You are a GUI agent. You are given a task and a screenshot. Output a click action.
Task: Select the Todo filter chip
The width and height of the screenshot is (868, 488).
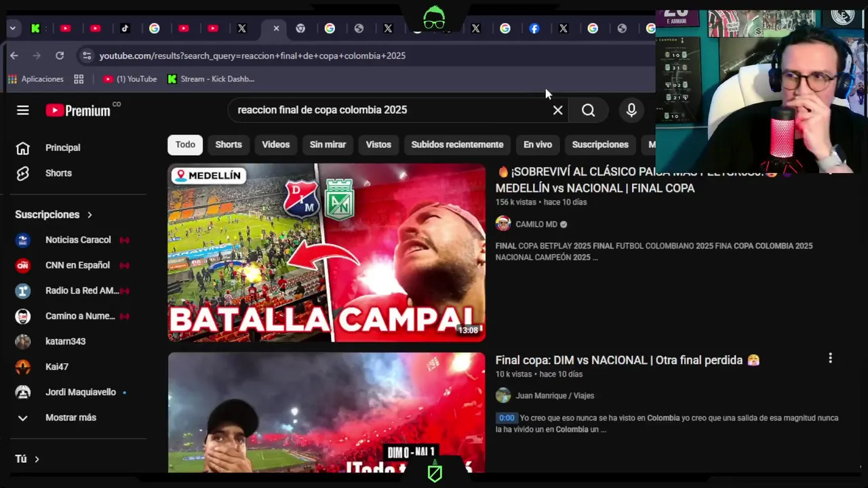[185, 144]
